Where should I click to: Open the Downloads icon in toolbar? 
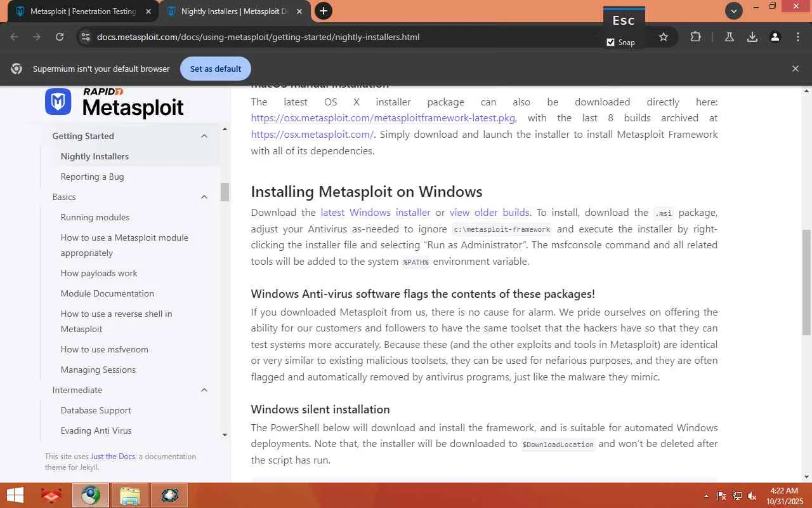752,37
